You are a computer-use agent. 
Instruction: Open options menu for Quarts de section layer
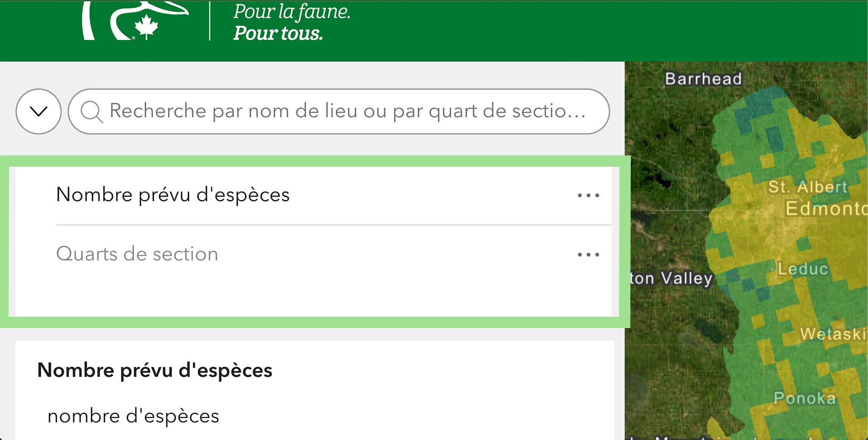[x=588, y=255]
